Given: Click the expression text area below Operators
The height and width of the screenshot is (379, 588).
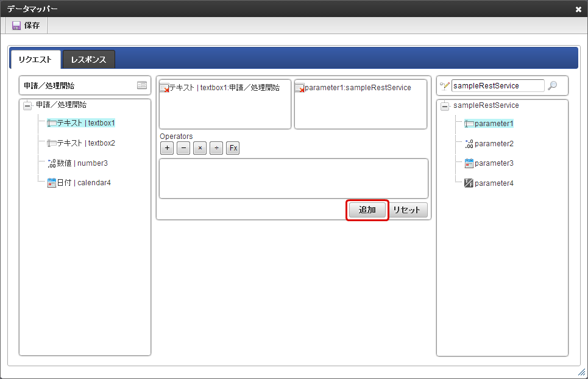Looking at the screenshot, I should 294,179.
